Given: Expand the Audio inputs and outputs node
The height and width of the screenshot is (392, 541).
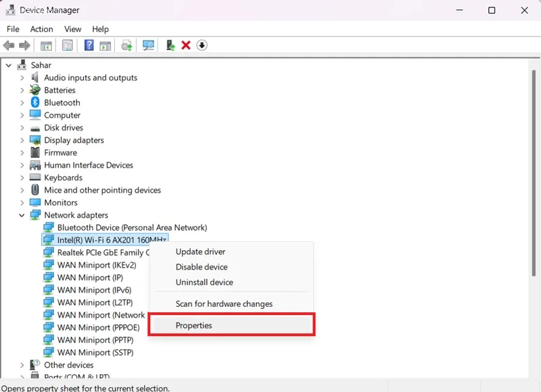Looking at the screenshot, I should 22,78.
